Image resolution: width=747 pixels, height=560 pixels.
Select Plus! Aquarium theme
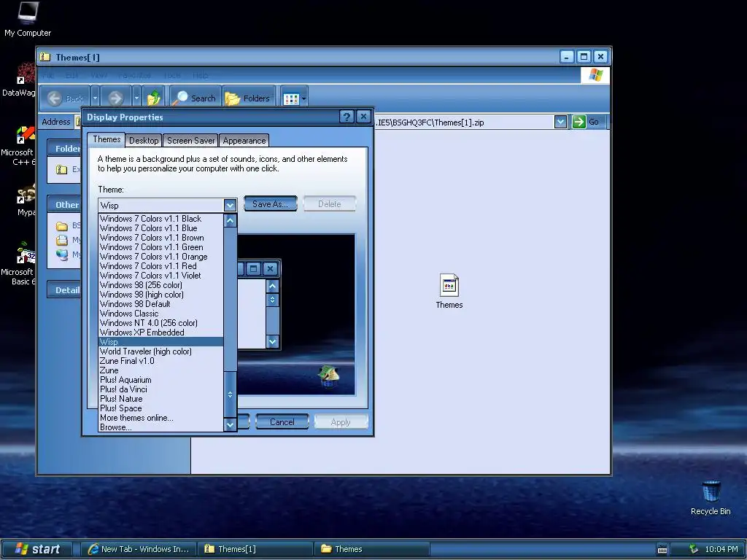click(x=160, y=380)
